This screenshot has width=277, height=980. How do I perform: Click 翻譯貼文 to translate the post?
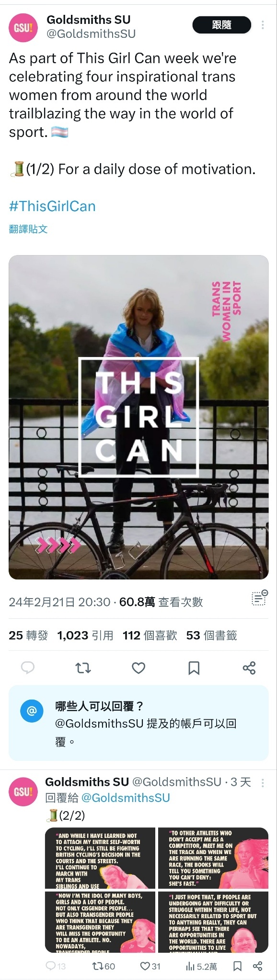(x=28, y=229)
